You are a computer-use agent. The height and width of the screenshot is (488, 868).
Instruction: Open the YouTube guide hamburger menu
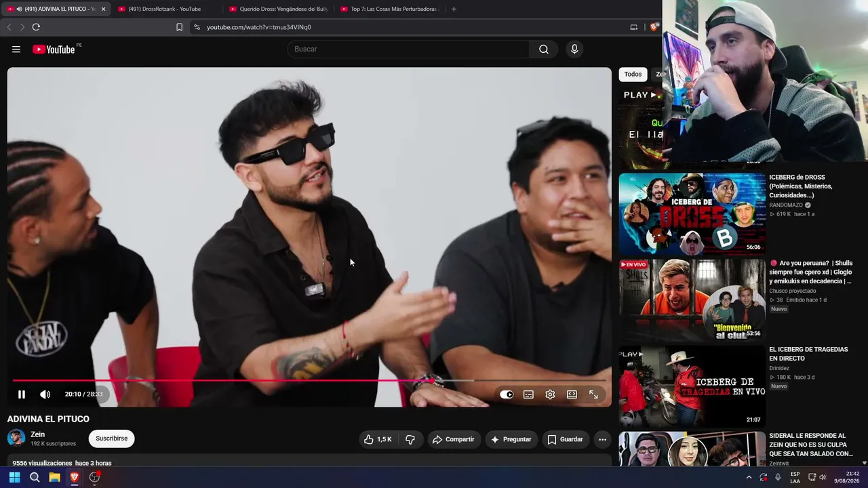click(x=16, y=49)
